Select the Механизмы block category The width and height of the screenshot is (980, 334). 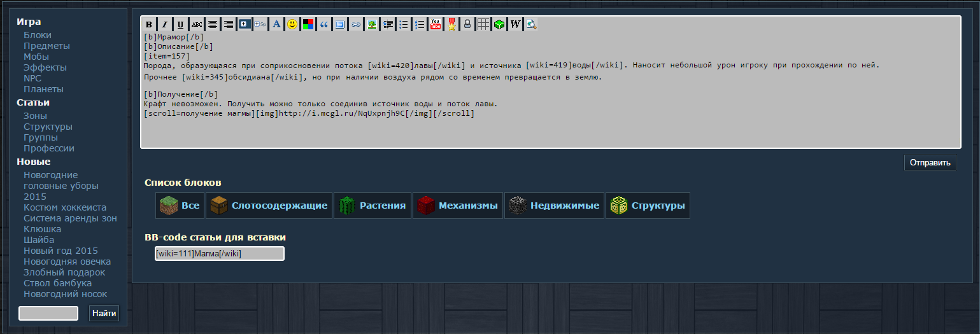click(x=458, y=205)
